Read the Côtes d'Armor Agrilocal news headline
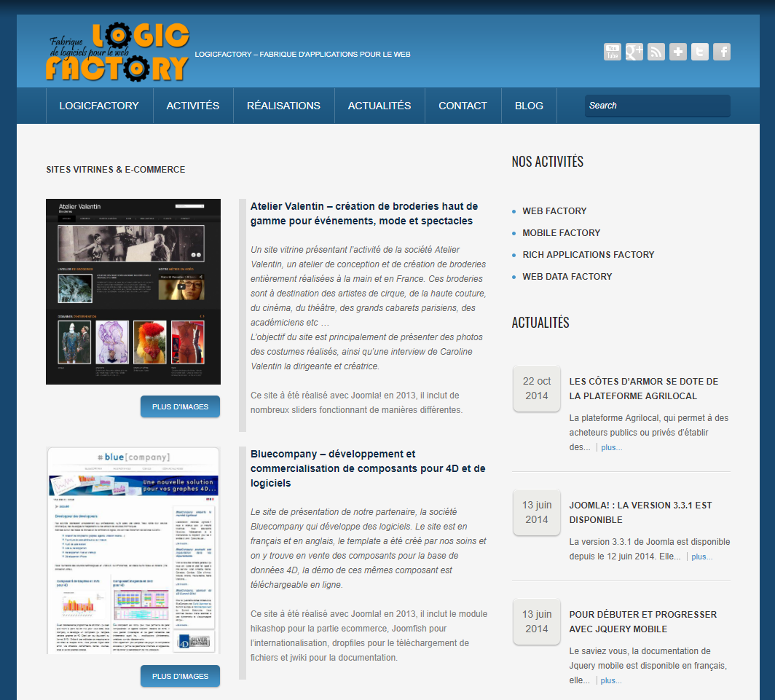This screenshot has height=700, width=775. coord(644,388)
